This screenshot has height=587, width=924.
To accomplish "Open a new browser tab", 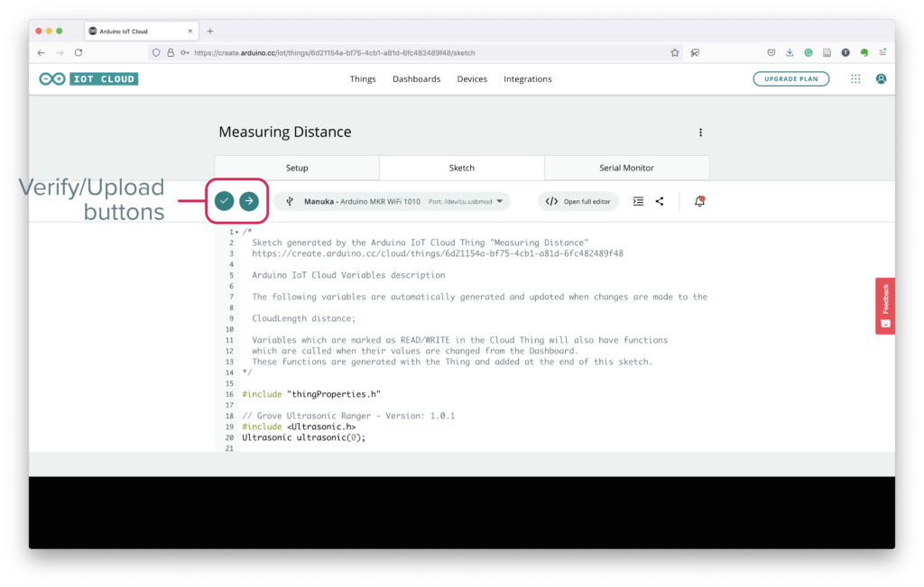I will [x=209, y=32].
